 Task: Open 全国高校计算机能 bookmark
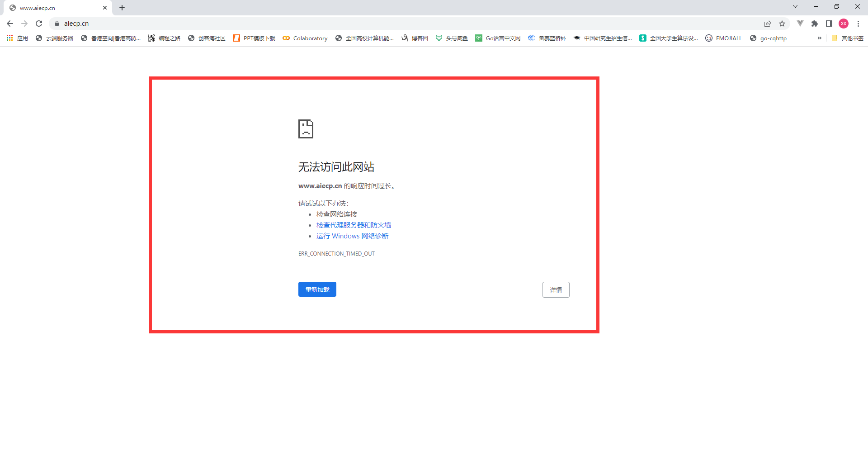tap(364, 38)
